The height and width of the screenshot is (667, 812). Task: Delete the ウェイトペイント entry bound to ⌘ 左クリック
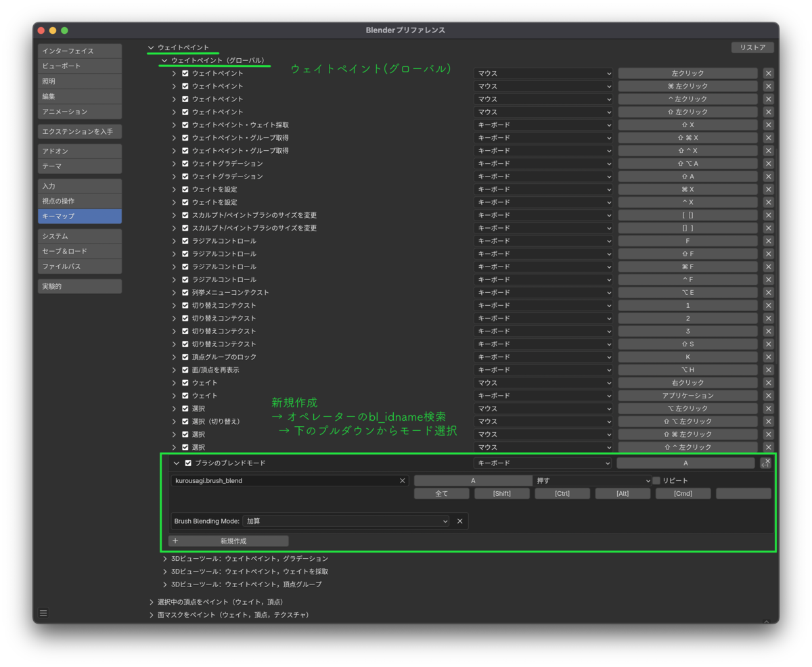pyautogui.click(x=768, y=87)
